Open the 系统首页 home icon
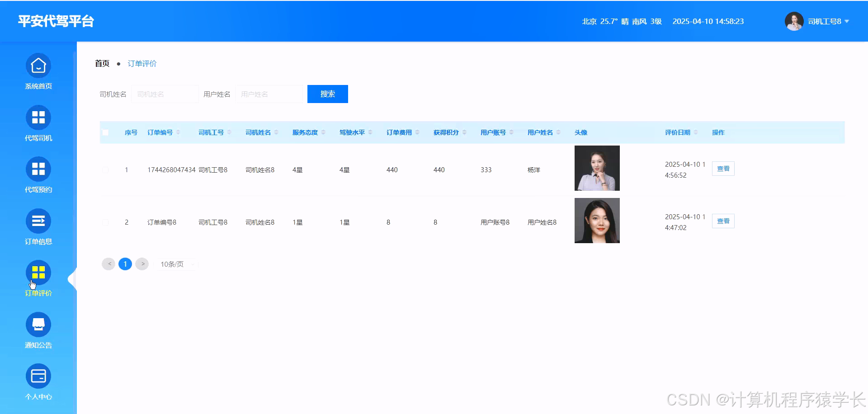868x414 pixels. click(38, 66)
